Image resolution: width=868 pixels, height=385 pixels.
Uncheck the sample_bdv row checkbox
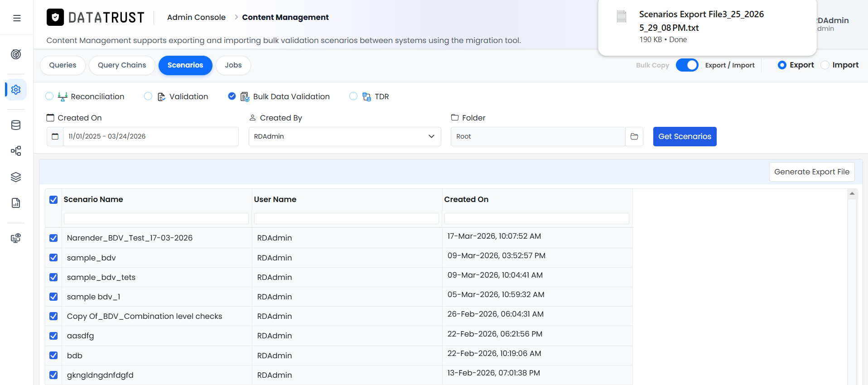[53, 258]
